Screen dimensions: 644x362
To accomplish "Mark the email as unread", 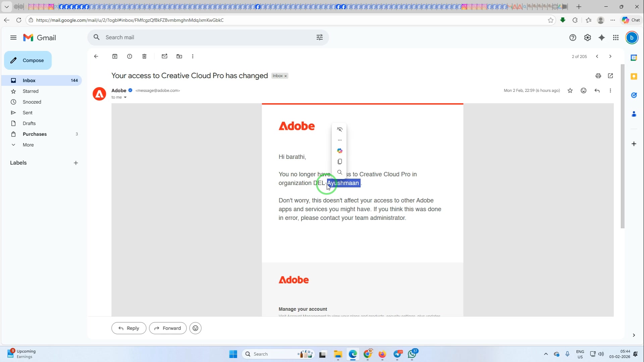I will pyautogui.click(x=164, y=56).
